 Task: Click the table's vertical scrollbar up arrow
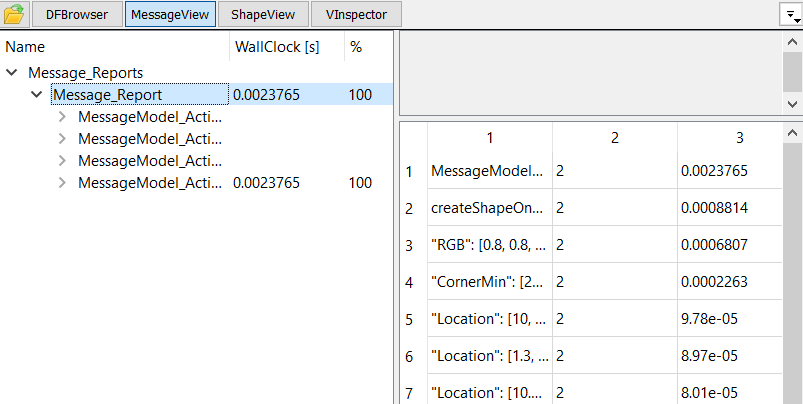click(x=792, y=133)
